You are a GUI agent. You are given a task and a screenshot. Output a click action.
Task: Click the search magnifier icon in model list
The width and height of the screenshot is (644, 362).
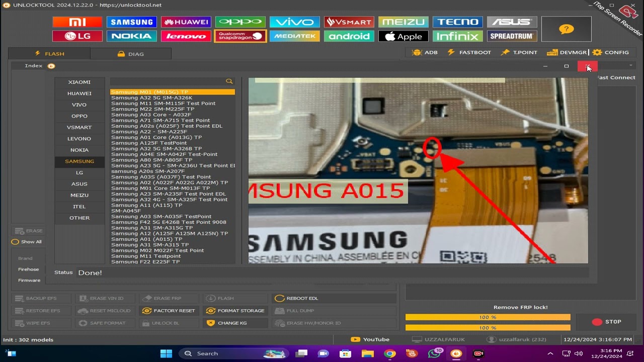click(x=229, y=81)
